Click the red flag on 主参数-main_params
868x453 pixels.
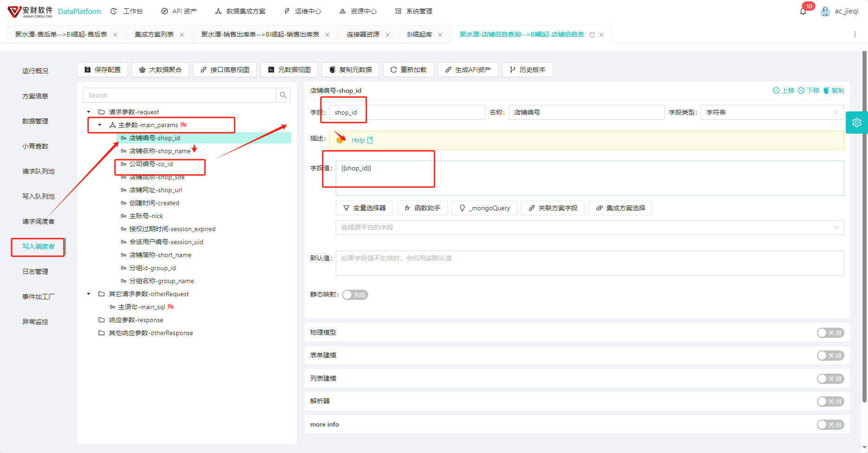point(184,125)
